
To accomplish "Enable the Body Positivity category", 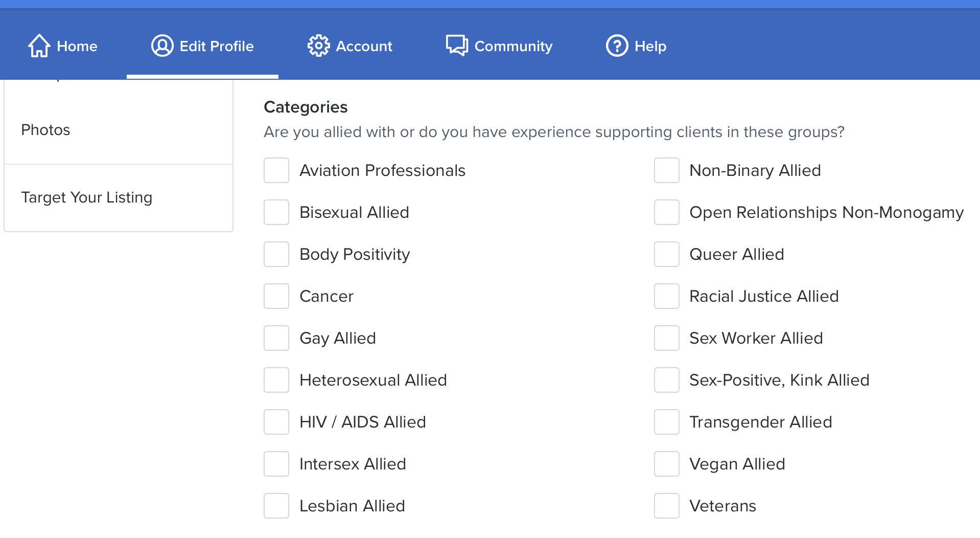I will point(276,254).
